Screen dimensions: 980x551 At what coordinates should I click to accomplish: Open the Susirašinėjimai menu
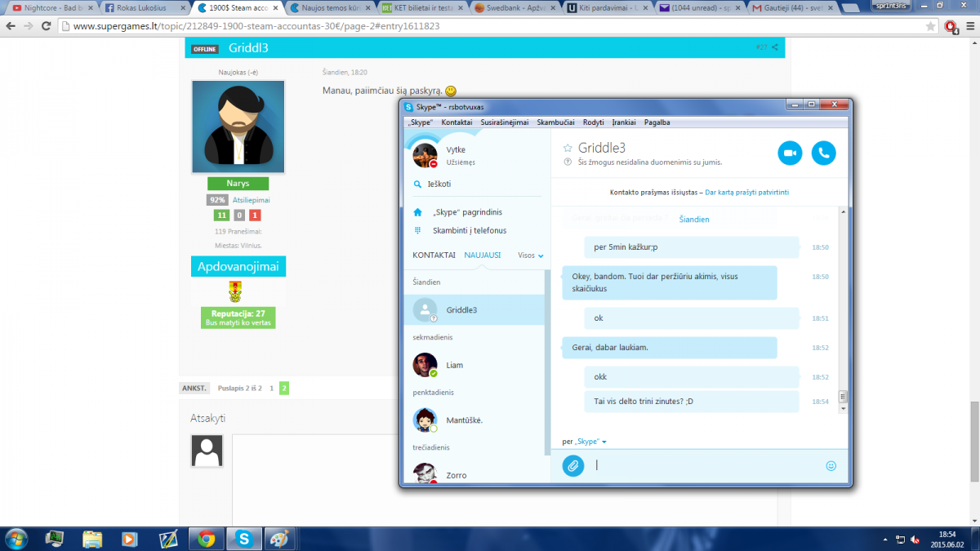[x=504, y=122]
